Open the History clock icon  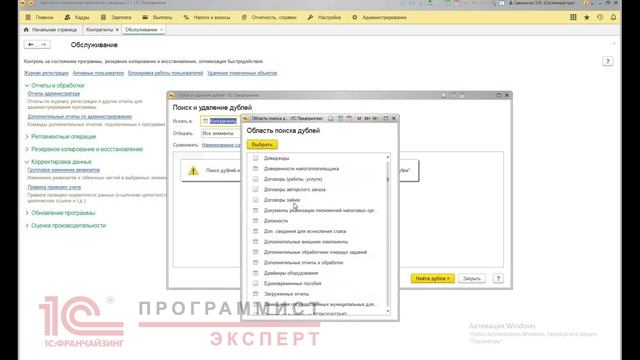pyautogui.click(x=600, y=17)
